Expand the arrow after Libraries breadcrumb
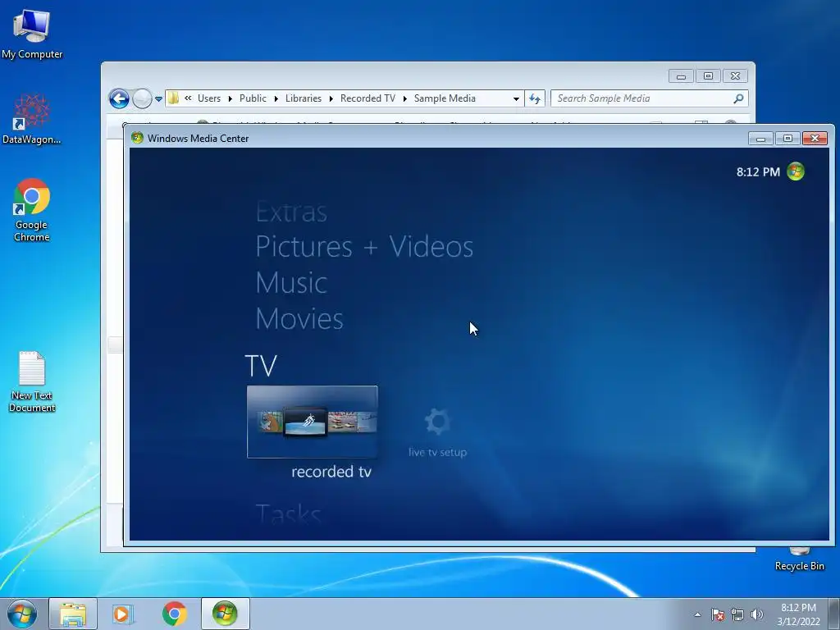The height and width of the screenshot is (630, 840). coord(331,98)
